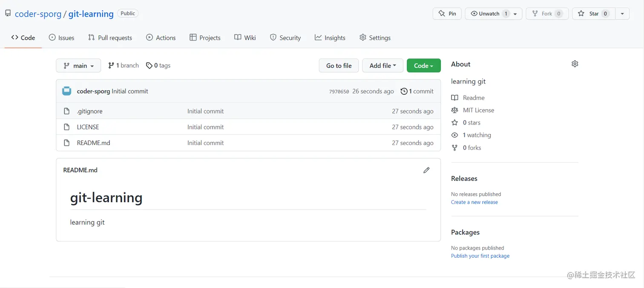Click the pencil icon to edit README
The image size is (644, 288).
426,170
